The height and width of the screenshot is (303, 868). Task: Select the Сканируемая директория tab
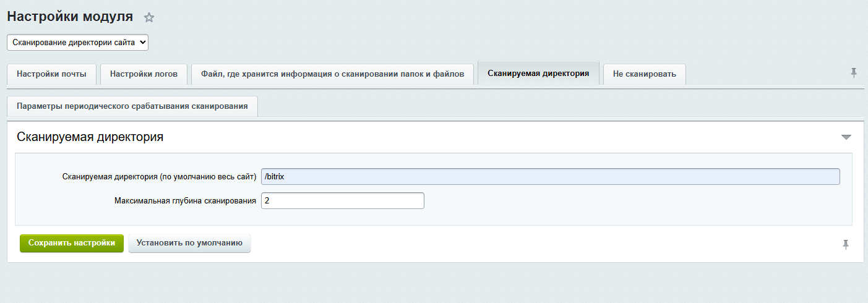coord(538,74)
